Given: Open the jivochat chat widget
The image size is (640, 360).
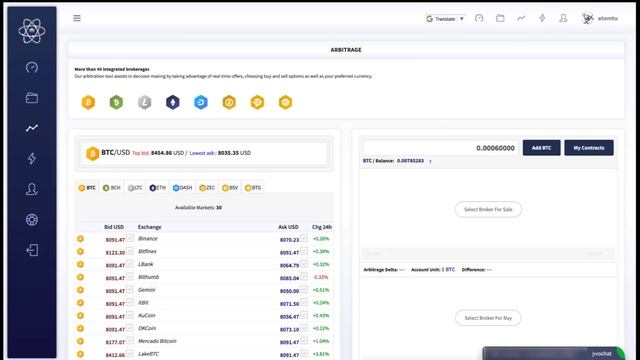Looking at the screenshot, I should (553, 353).
